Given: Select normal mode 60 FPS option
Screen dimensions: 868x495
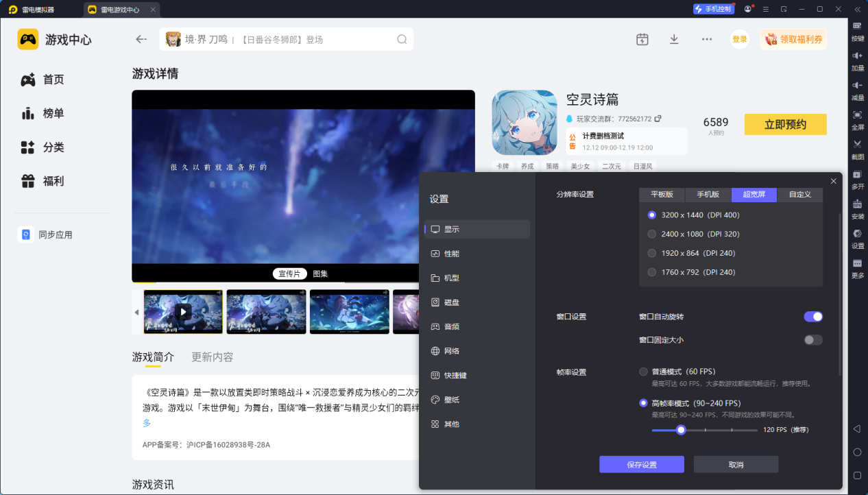Looking at the screenshot, I should (x=643, y=372).
